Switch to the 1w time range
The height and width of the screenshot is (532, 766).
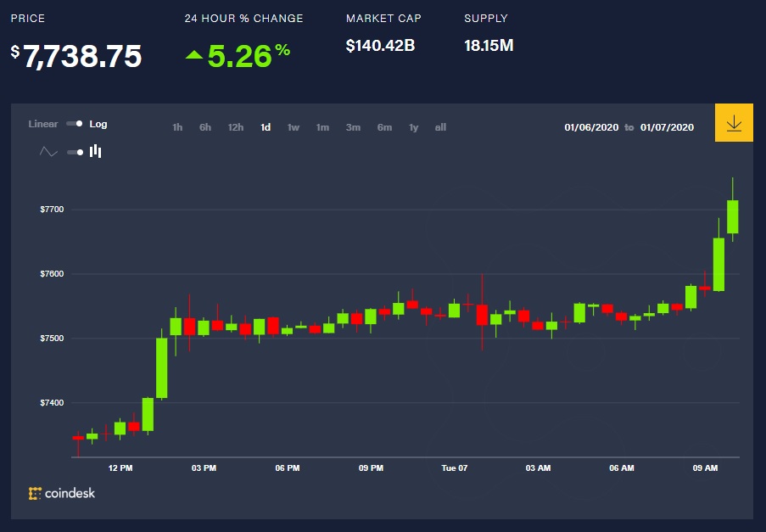294,127
